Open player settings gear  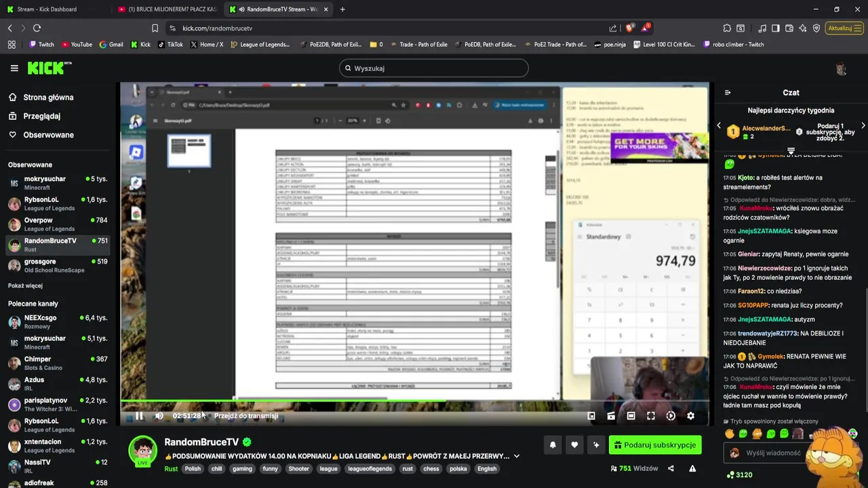[x=690, y=416]
